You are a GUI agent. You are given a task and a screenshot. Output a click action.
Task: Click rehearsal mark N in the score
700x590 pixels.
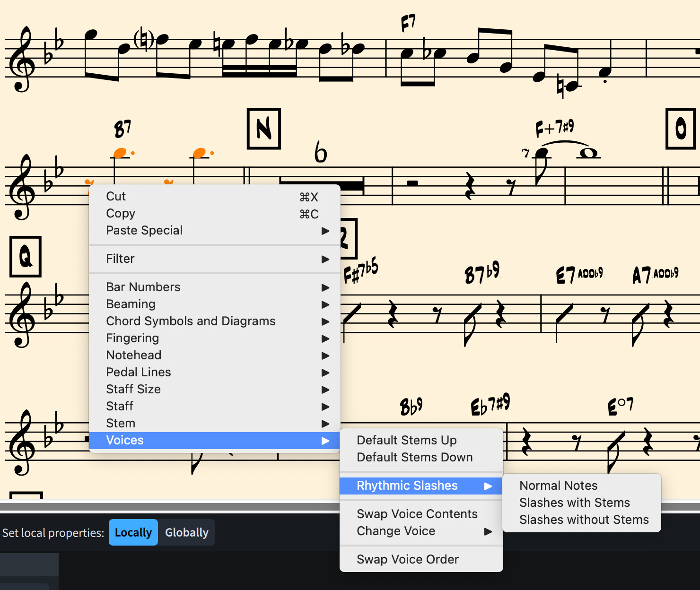coord(263,129)
